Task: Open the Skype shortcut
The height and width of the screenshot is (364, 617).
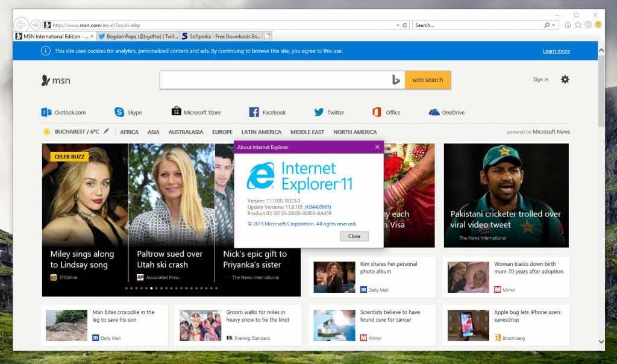Action: (x=128, y=112)
